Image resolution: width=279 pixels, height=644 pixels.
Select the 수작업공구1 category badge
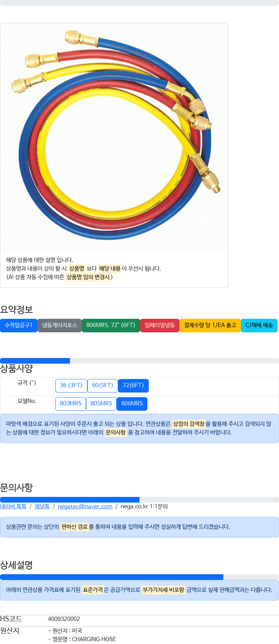pos(19,325)
